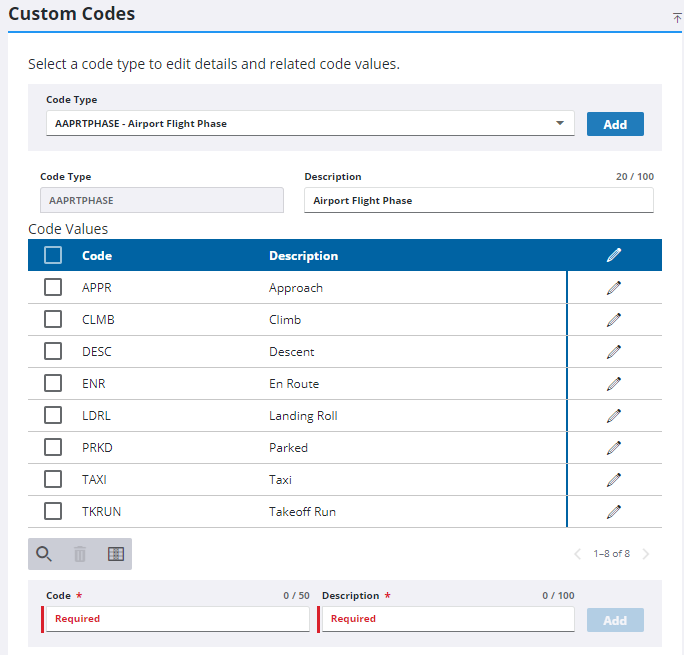
Task: Check the box for DESC row
Action: [x=53, y=352]
